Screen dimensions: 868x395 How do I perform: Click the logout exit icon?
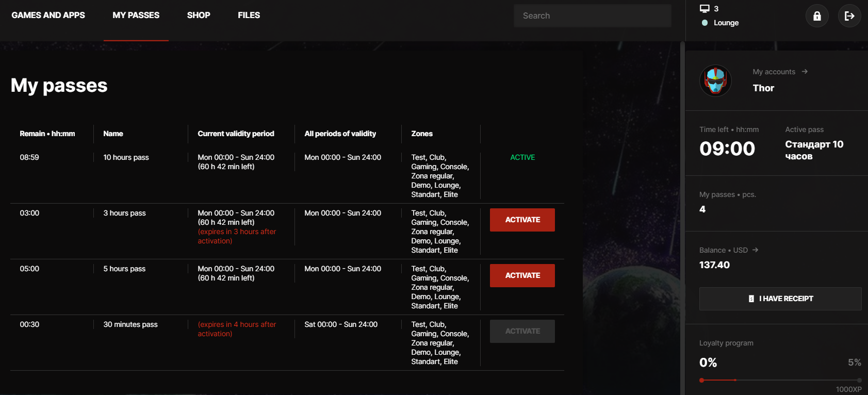pyautogui.click(x=849, y=16)
